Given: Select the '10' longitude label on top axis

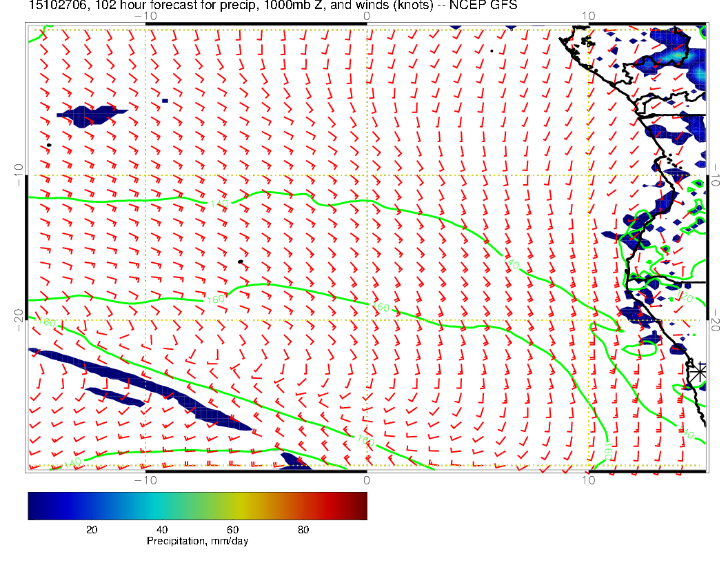Looking at the screenshot, I should pyautogui.click(x=588, y=17).
